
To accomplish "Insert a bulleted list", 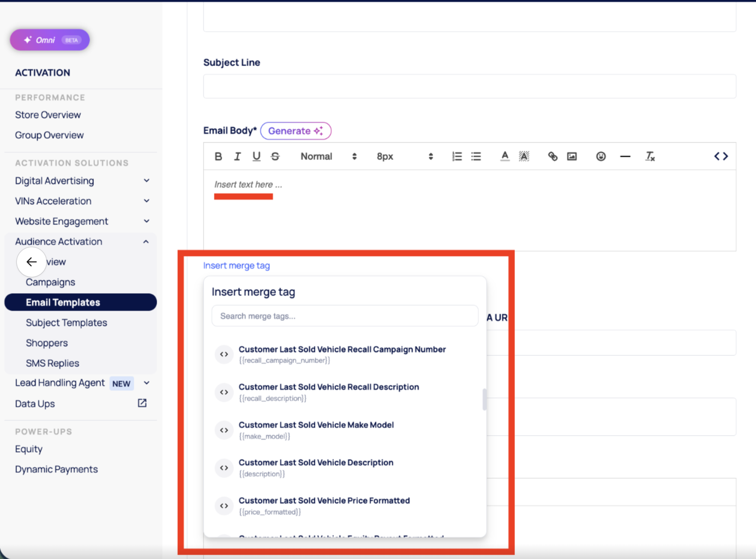I will coord(476,157).
